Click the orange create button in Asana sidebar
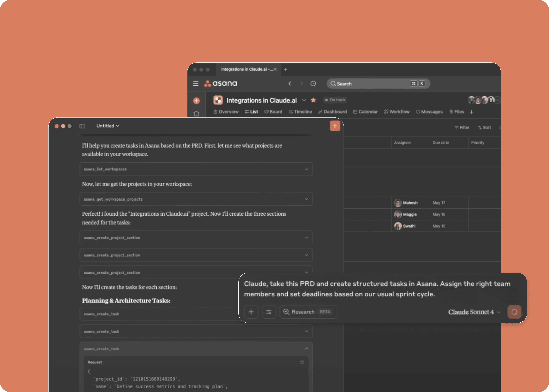 point(196,101)
